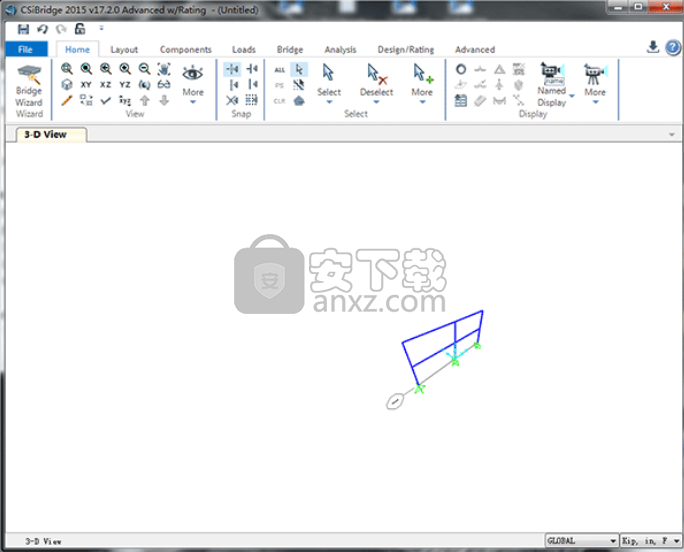Click the xyz set limits icon
Viewport: 684px width, 552px height.
(x=125, y=101)
